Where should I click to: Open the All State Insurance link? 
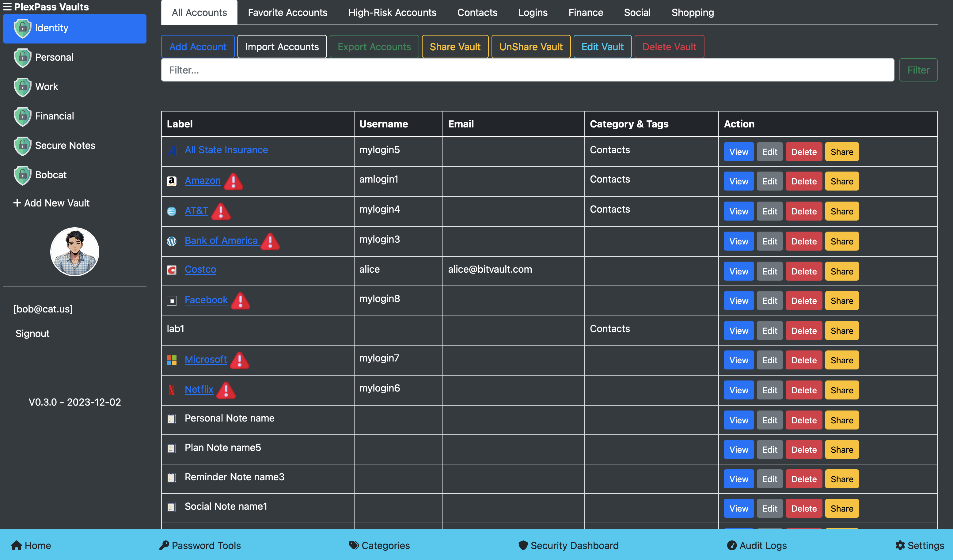coord(226,150)
